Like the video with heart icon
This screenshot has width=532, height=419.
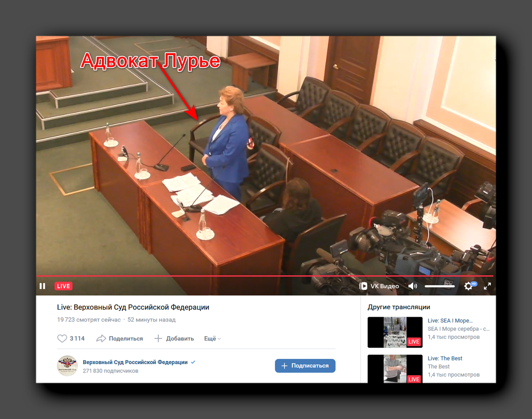coord(62,338)
